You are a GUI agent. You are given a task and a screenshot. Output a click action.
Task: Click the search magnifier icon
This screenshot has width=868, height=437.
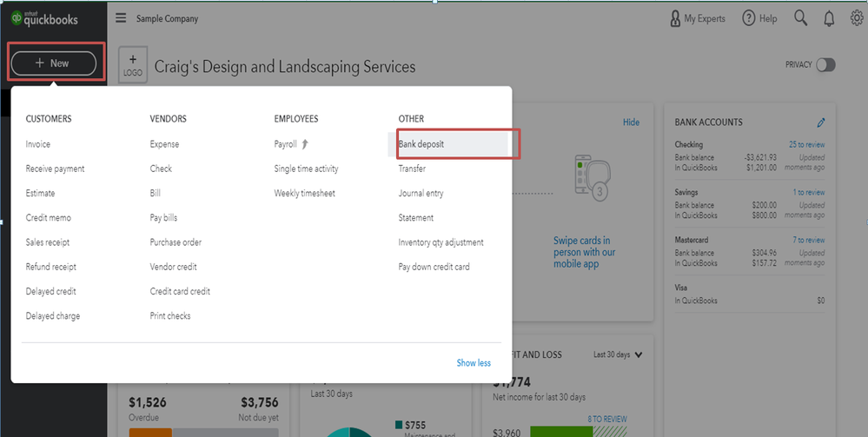tap(800, 18)
